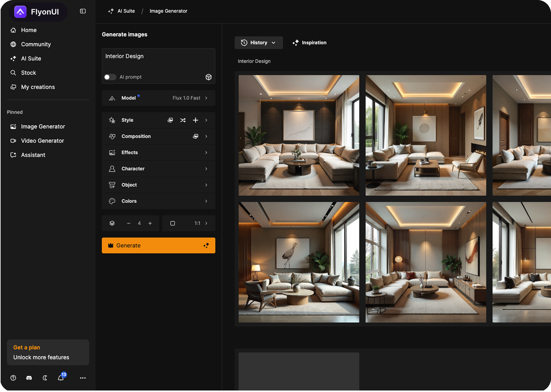
Task: Click the Generate images heading
Action: (124, 35)
